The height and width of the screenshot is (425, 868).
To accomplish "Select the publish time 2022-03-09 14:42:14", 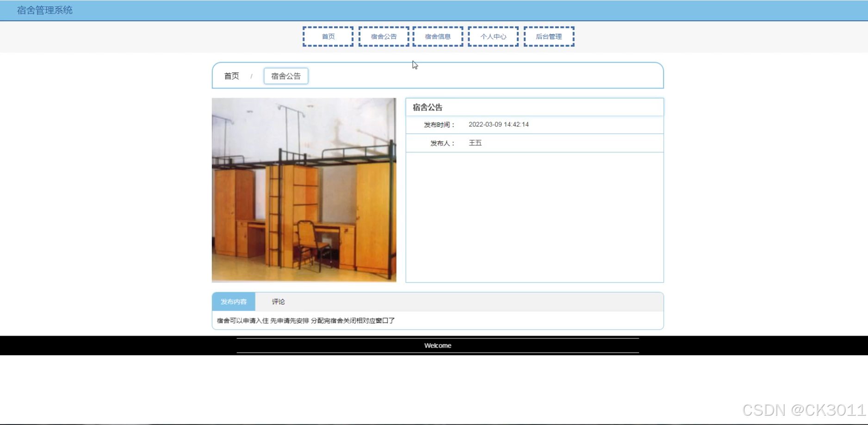I will [x=498, y=124].
